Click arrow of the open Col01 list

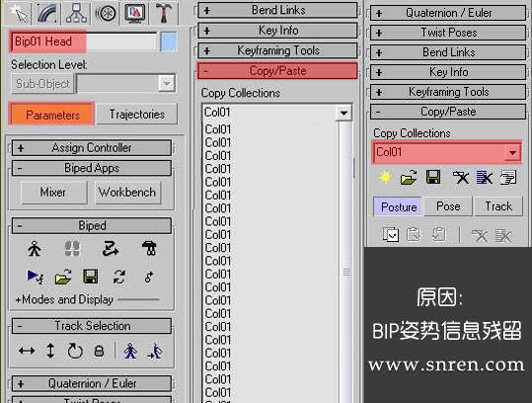[343, 113]
